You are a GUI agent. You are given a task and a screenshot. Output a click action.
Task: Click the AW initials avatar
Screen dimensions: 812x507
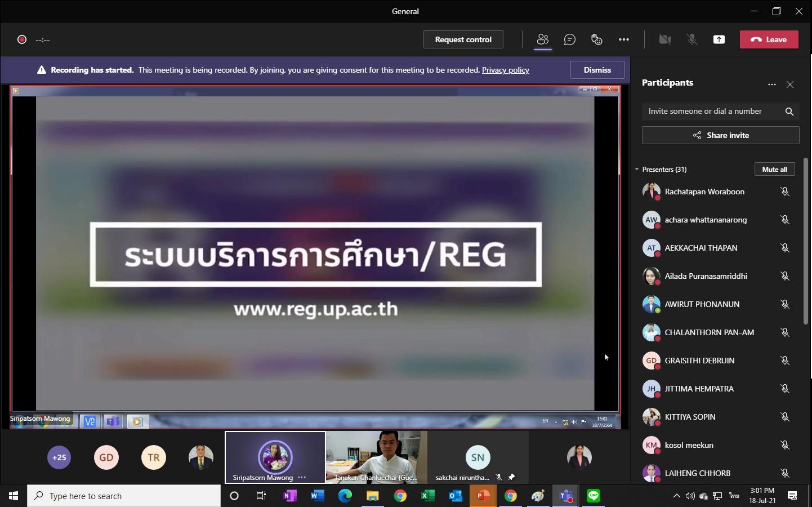pos(652,220)
